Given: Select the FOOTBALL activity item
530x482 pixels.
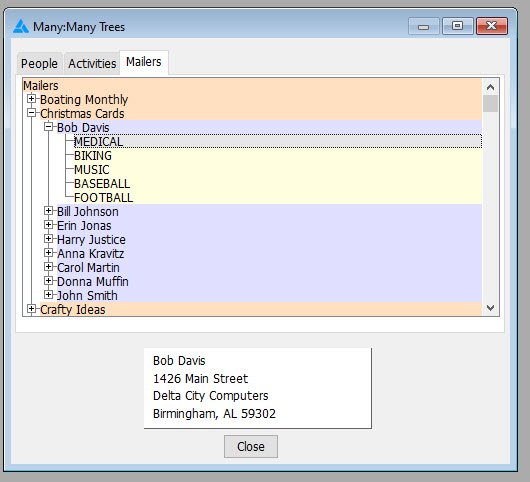Looking at the screenshot, I should [103, 198].
